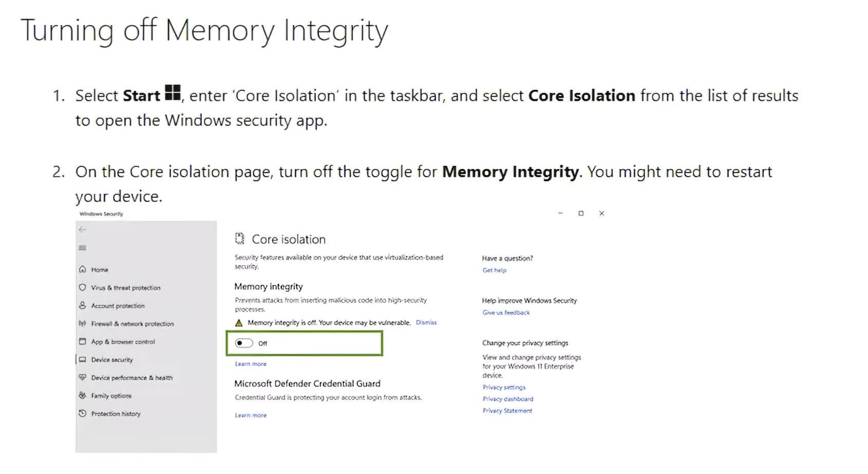Viewport: 868px width, 474px height.
Task: Click the Home icon in the sidebar
Action: [82, 269]
